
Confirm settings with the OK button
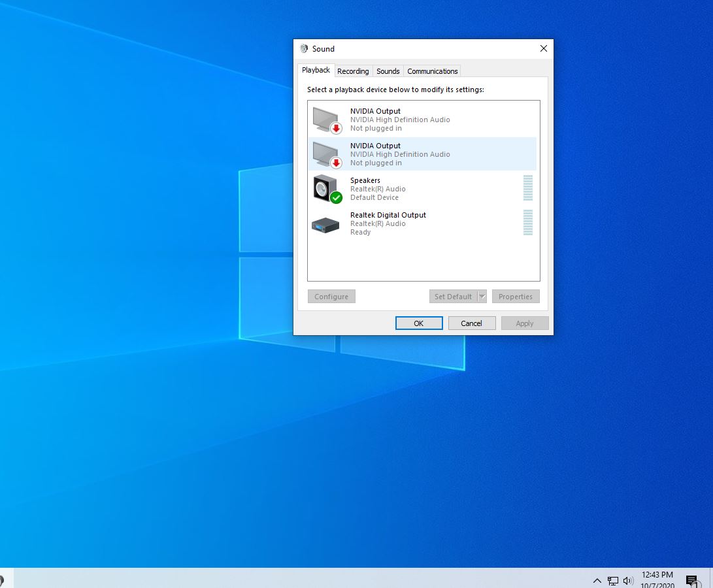(x=418, y=323)
